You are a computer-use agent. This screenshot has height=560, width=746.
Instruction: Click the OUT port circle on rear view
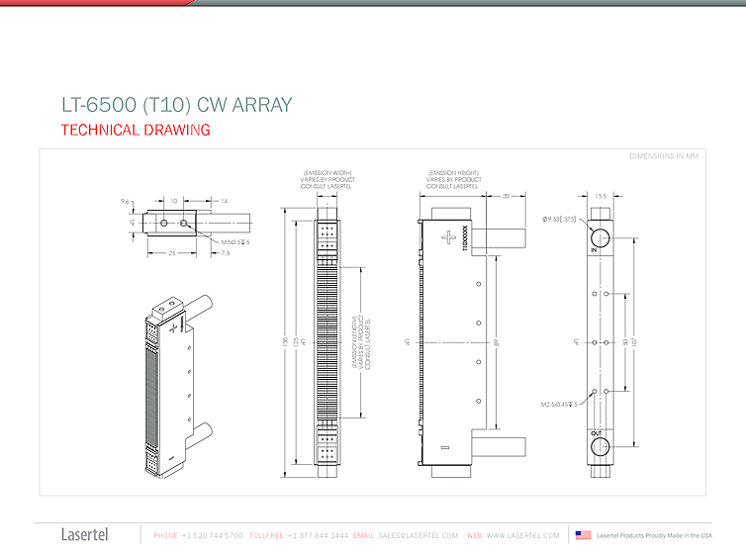click(601, 448)
